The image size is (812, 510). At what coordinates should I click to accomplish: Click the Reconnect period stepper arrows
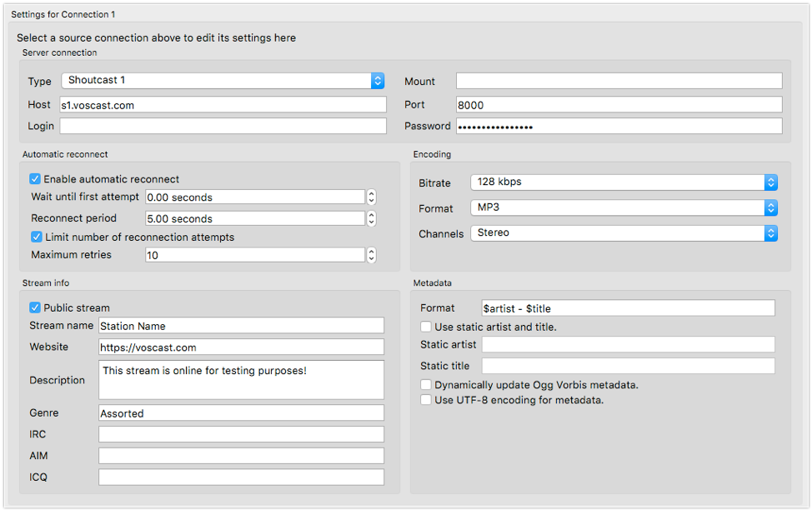pyautogui.click(x=371, y=218)
